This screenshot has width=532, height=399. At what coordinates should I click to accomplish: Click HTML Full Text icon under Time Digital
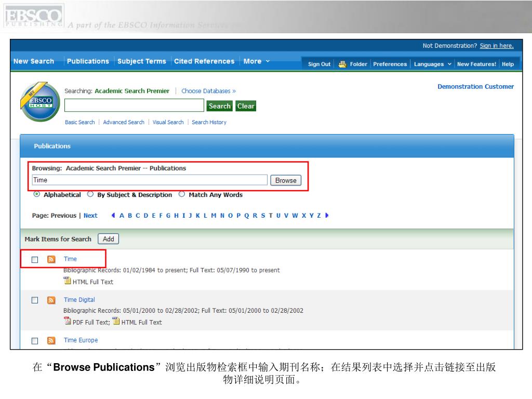click(x=116, y=321)
